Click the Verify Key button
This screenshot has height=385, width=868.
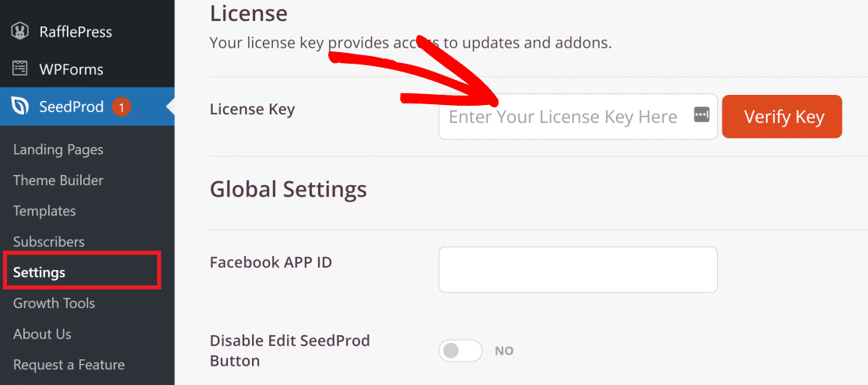[782, 117]
